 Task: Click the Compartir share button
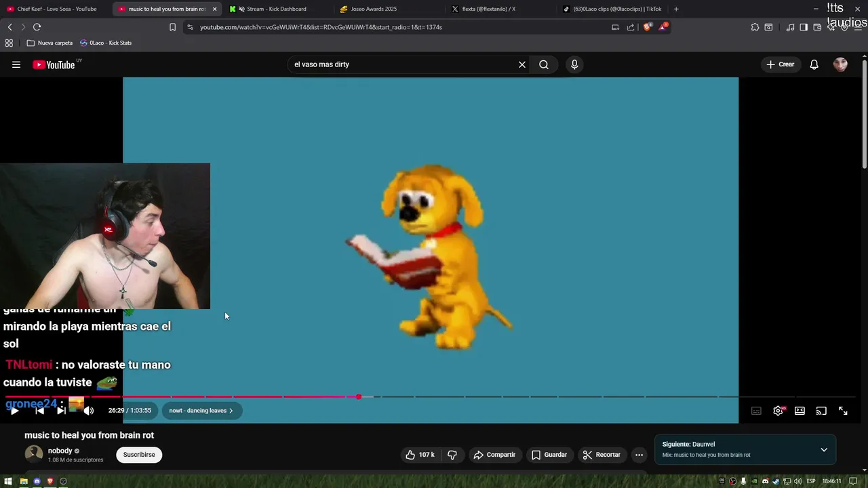click(494, 455)
